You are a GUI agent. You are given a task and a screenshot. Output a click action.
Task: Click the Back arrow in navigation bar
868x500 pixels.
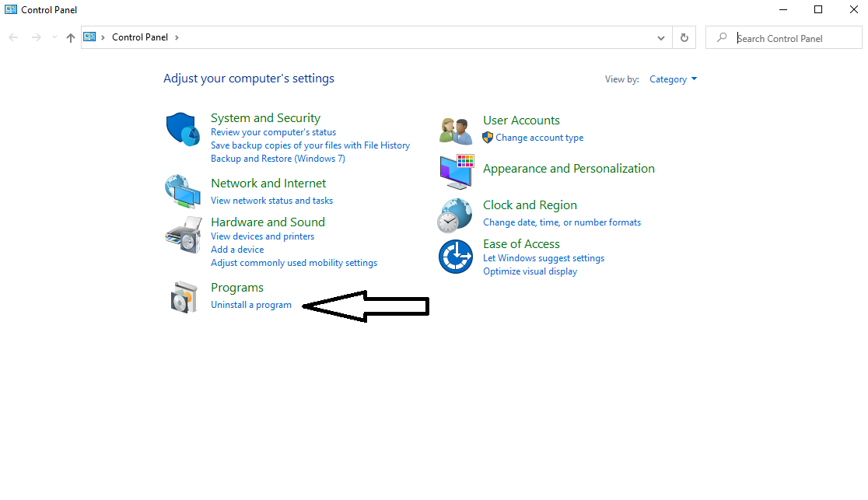14,37
